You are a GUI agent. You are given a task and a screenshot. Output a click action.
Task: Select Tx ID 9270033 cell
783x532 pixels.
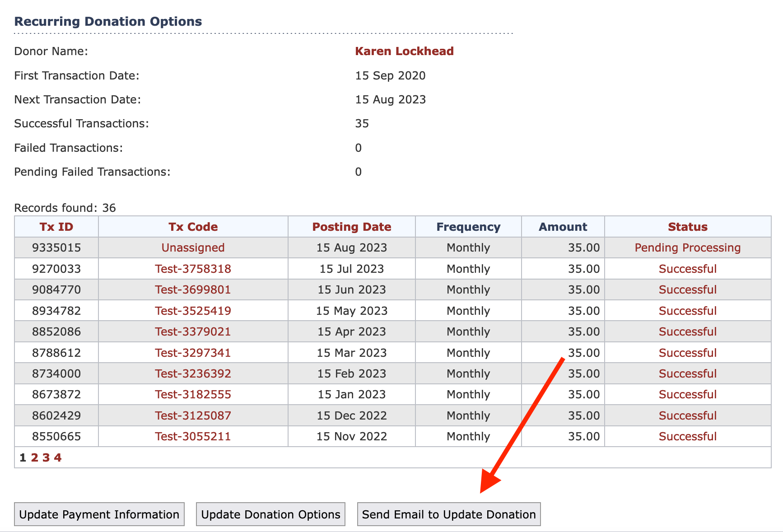point(56,269)
